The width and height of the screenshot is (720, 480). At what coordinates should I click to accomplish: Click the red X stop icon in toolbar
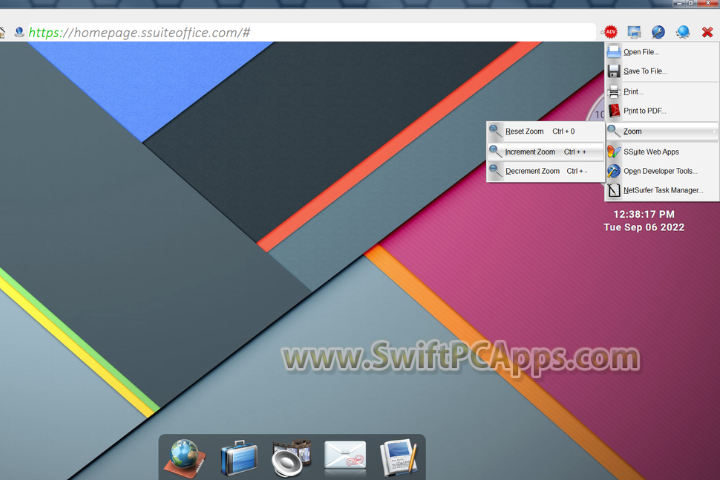pyautogui.click(x=707, y=32)
